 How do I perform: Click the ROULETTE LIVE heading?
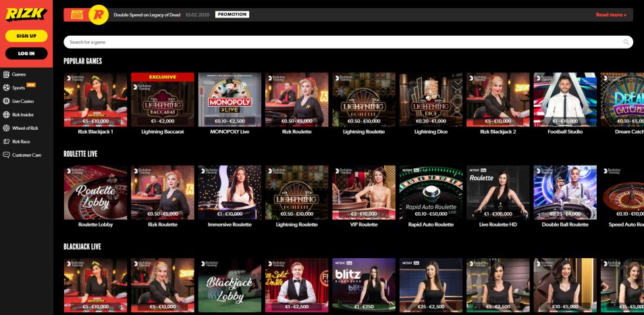tap(80, 154)
